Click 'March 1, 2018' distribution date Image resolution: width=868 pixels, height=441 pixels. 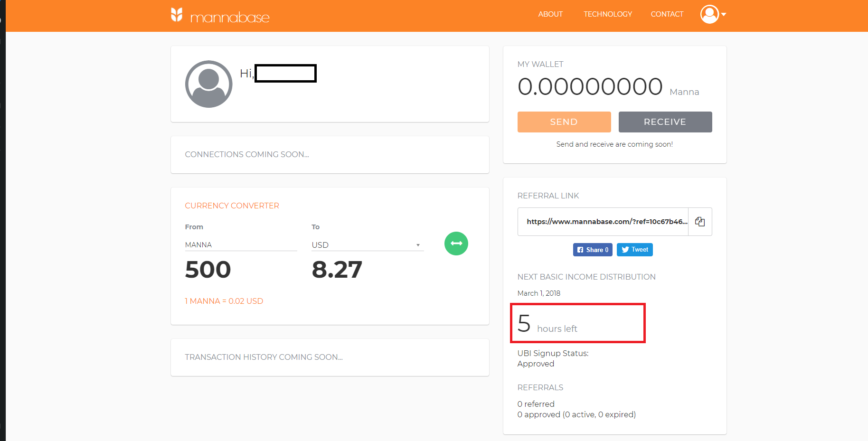pyautogui.click(x=539, y=293)
